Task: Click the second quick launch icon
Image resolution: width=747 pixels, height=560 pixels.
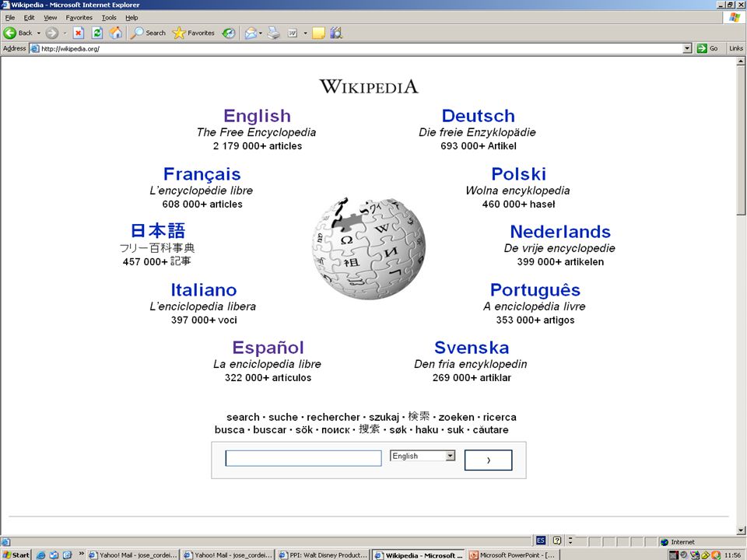Action: pos(54,555)
